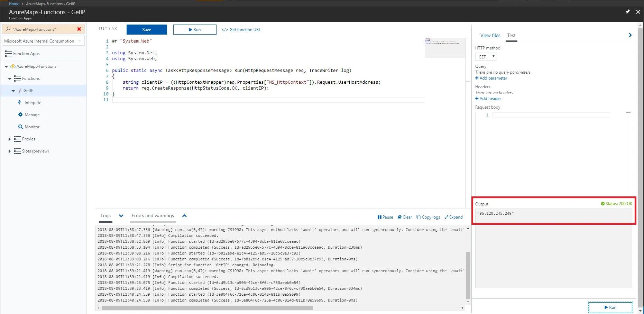Expand the Errors and warnings chevron
The height and width of the screenshot is (314, 644).
[184, 216]
